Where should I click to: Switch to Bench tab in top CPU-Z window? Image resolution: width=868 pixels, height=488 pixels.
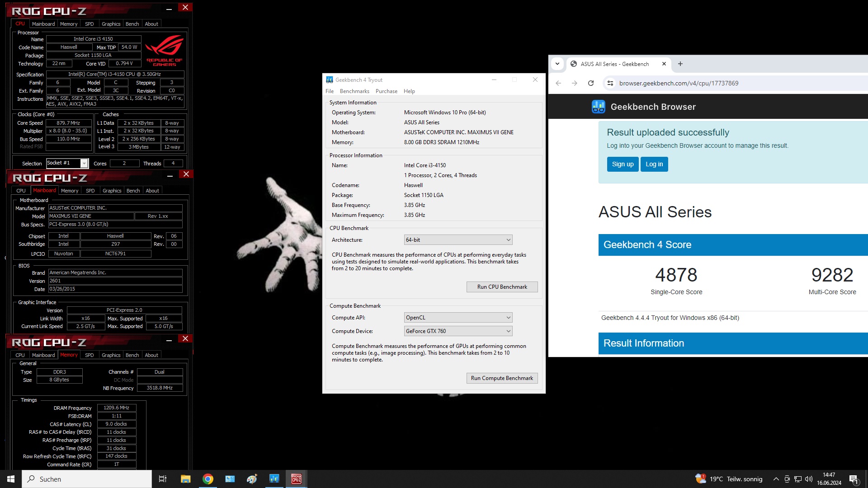coord(132,24)
